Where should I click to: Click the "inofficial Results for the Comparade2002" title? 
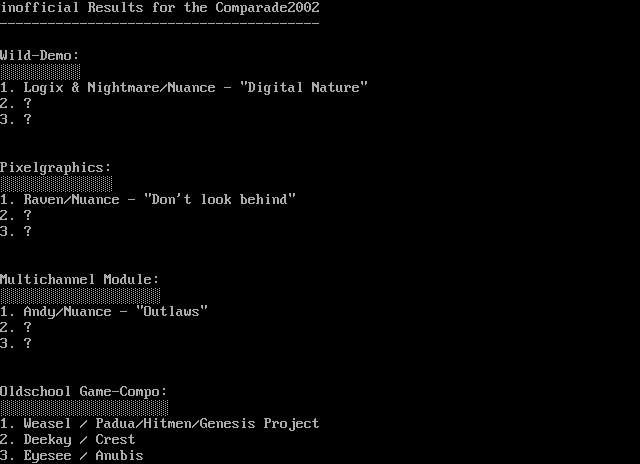pyautogui.click(x=160, y=7)
